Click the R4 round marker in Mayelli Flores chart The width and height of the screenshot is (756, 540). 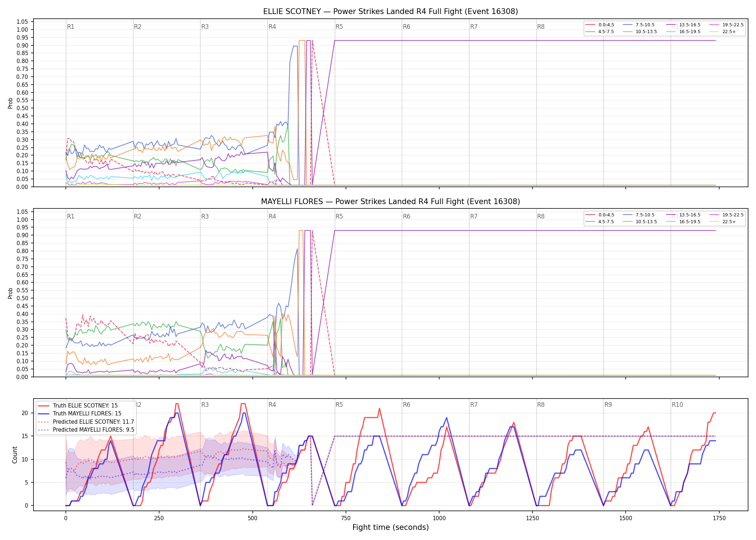pyautogui.click(x=272, y=216)
